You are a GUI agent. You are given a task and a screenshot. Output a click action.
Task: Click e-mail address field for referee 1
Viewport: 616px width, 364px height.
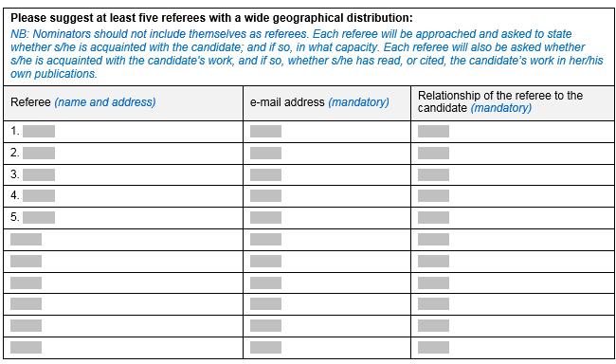pyautogui.click(x=265, y=132)
